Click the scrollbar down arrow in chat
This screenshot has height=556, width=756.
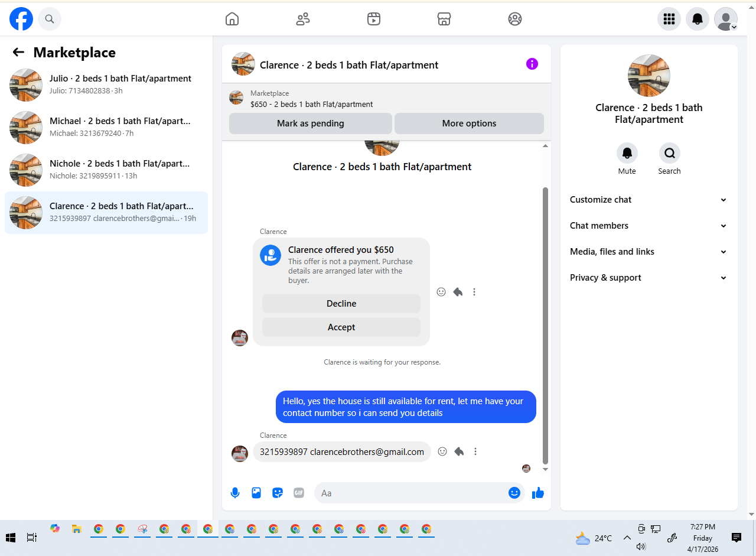click(545, 469)
